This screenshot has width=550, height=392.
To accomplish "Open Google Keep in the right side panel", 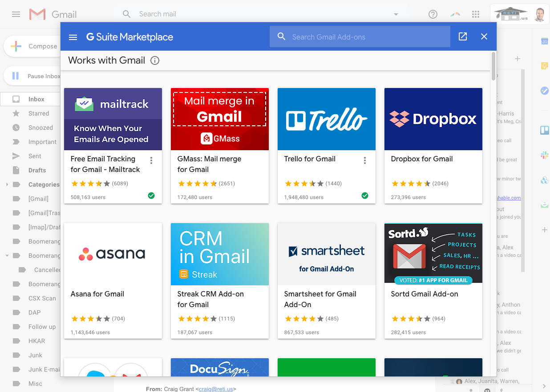I will point(545,66).
